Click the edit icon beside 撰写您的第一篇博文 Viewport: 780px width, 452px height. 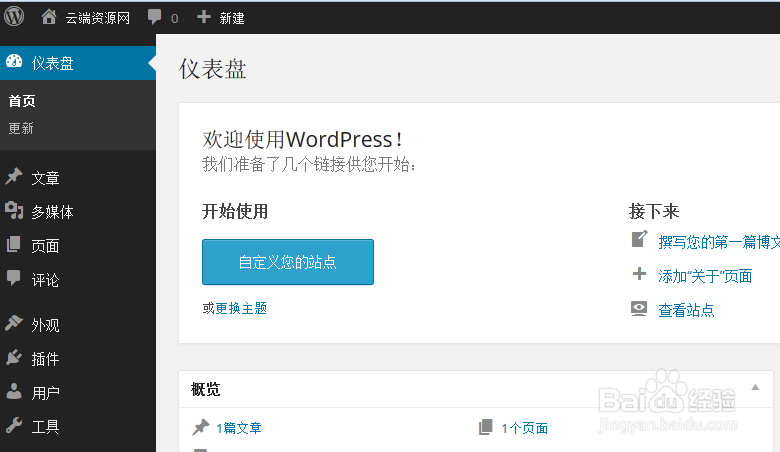[639, 239]
